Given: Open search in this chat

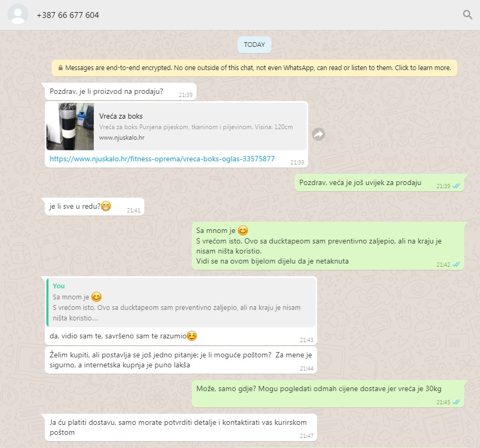Looking at the screenshot, I should click(467, 15).
